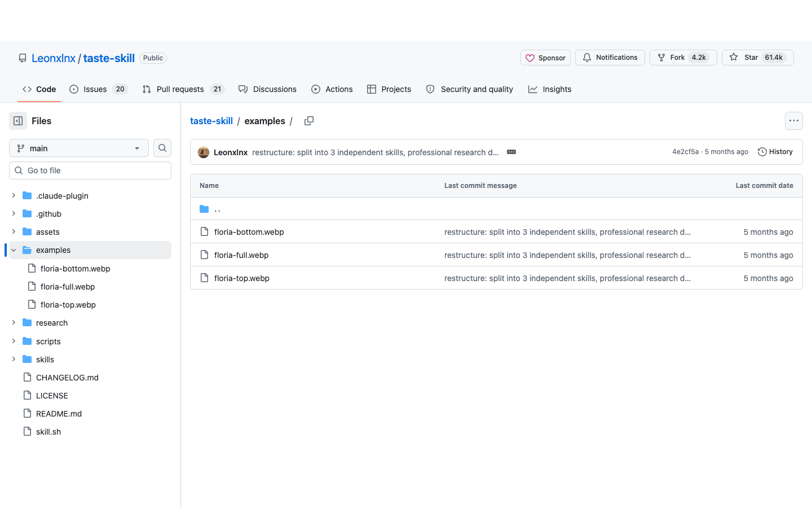Open taste-skill repository name link in header
Image resolution: width=812 pixels, height=508 pixels.
click(x=109, y=58)
